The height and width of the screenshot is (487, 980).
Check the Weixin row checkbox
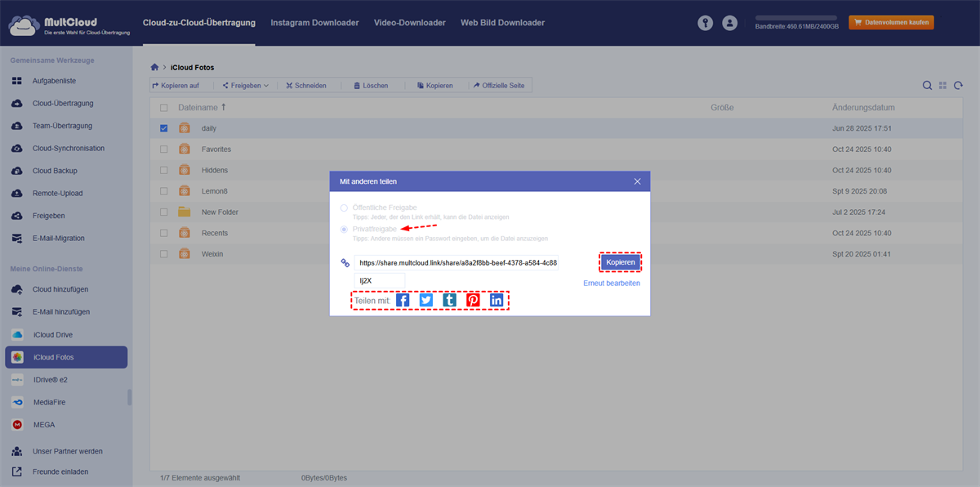click(x=164, y=254)
